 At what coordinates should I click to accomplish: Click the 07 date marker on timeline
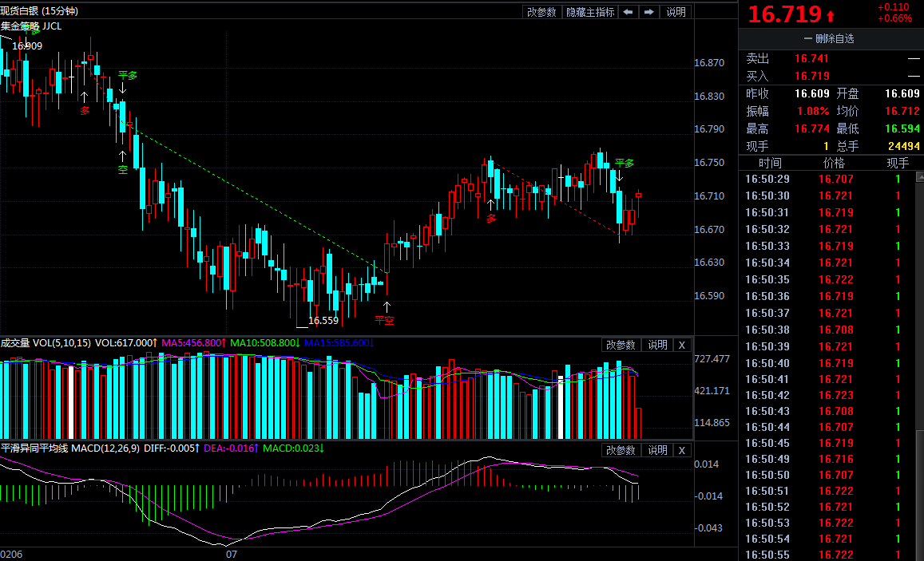pyautogui.click(x=232, y=554)
